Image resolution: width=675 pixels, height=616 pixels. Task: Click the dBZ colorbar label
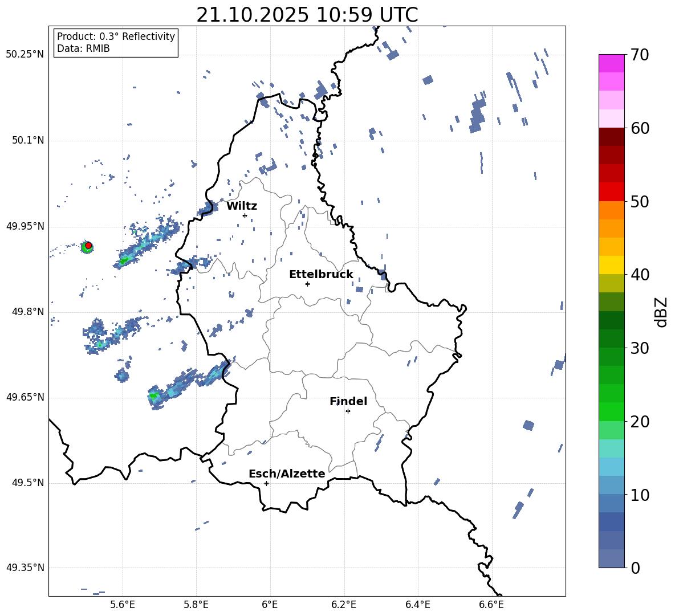tap(660, 312)
